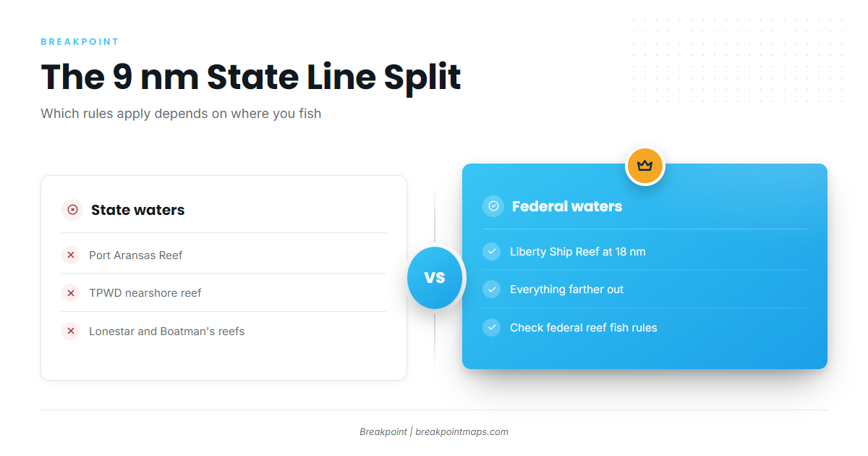Click the circled check icon beside Federal waters
868x456 pixels.
click(x=493, y=206)
